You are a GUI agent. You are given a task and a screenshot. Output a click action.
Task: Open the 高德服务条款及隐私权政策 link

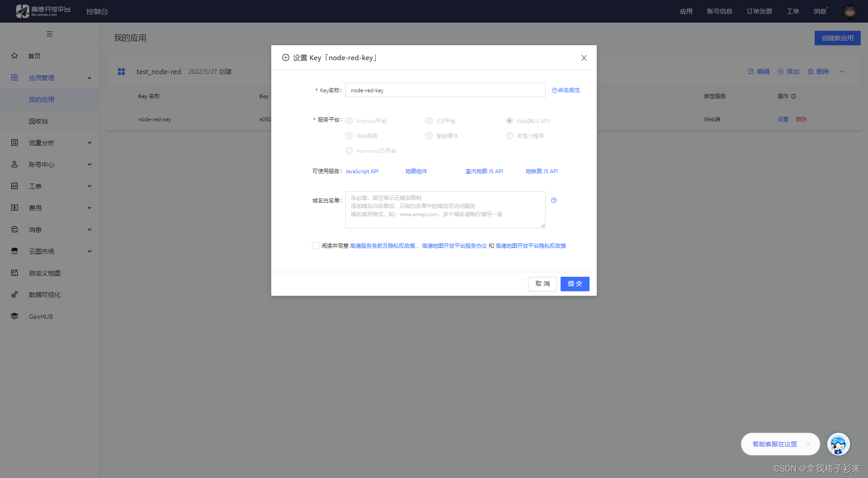tap(382, 246)
